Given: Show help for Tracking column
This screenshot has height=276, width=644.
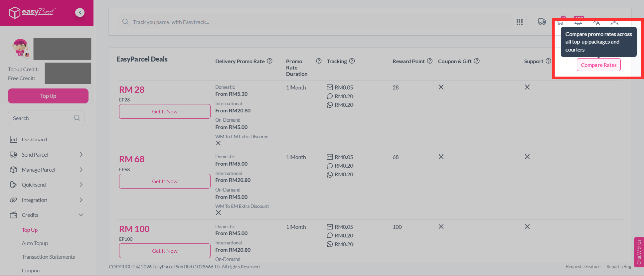Looking at the screenshot, I should click(352, 61).
